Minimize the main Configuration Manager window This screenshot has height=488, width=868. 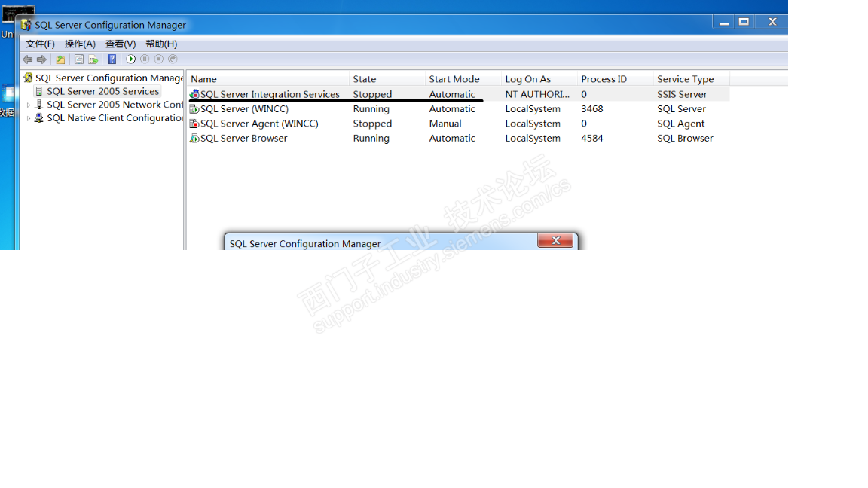click(723, 23)
